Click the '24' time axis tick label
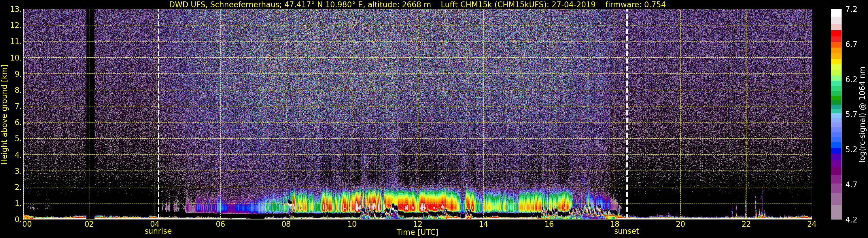The image size is (868, 238). click(812, 224)
